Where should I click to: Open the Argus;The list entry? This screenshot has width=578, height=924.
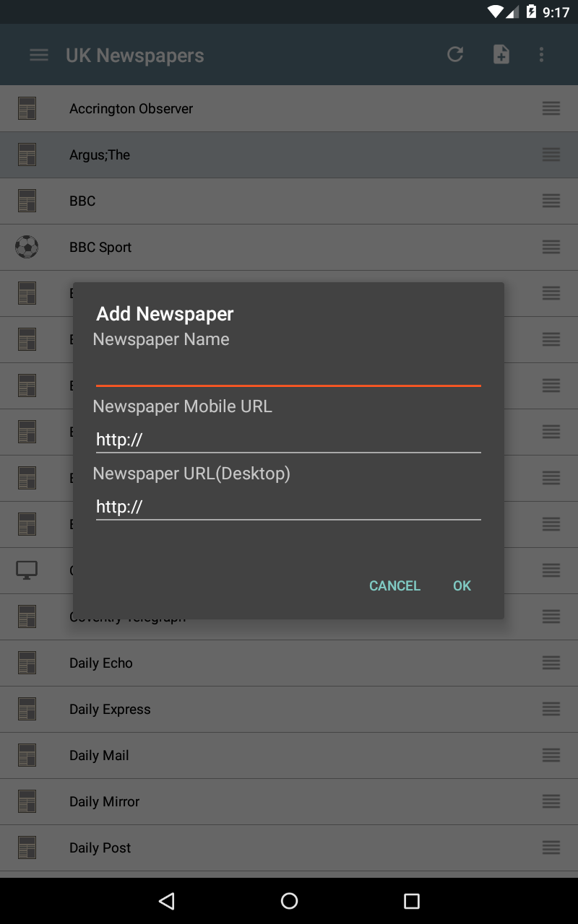(100, 154)
